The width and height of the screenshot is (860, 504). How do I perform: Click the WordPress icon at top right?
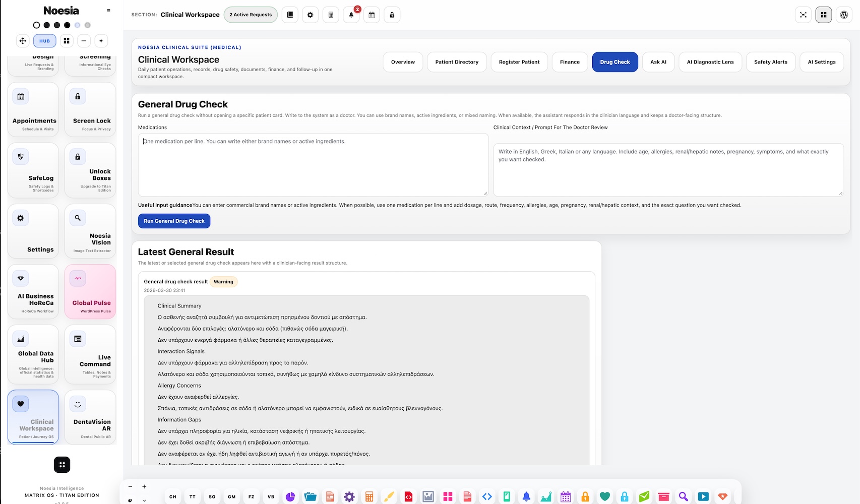(844, 15)
